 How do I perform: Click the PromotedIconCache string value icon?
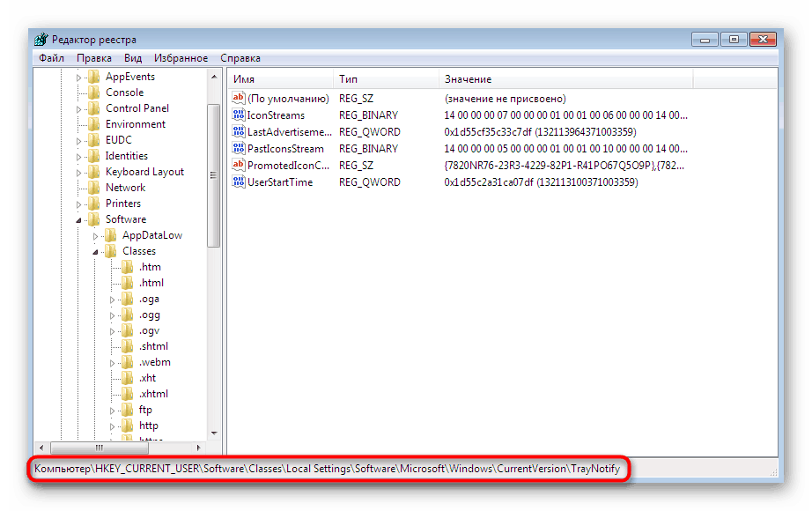pyautogui.click(x=238, y=165)
